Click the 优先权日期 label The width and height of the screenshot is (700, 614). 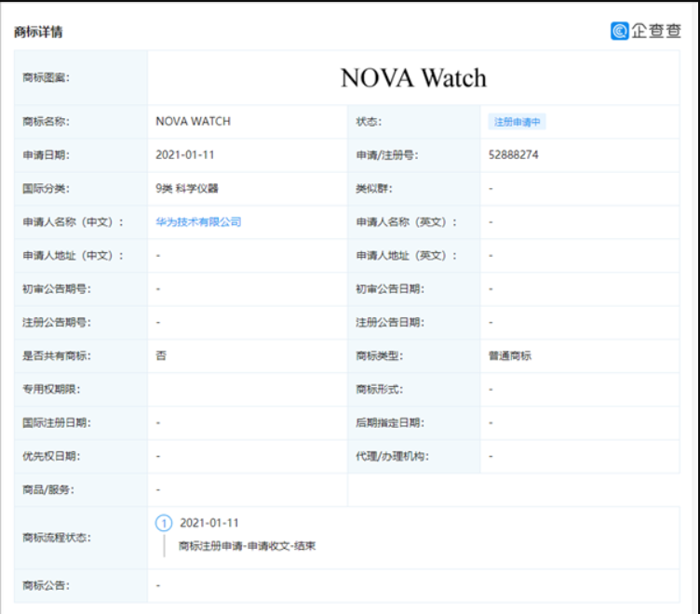tap(51, 456)
